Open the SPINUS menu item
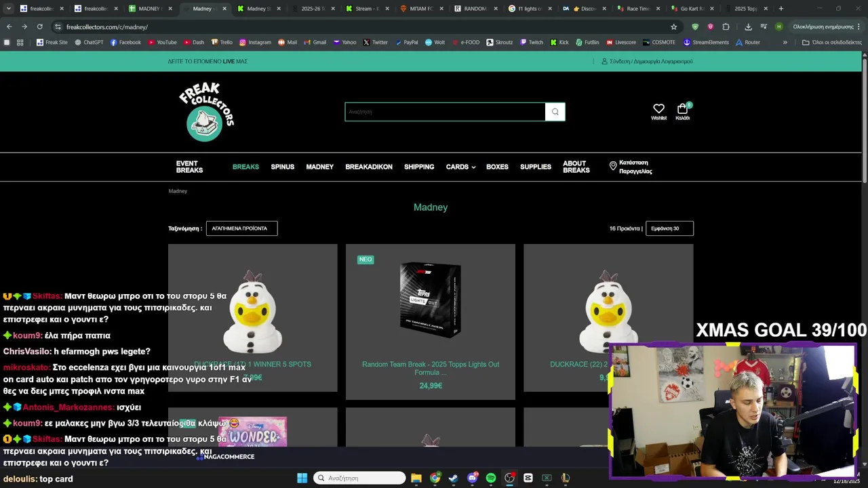The width and height of the screenshot is (868, 488). [282, 167]
